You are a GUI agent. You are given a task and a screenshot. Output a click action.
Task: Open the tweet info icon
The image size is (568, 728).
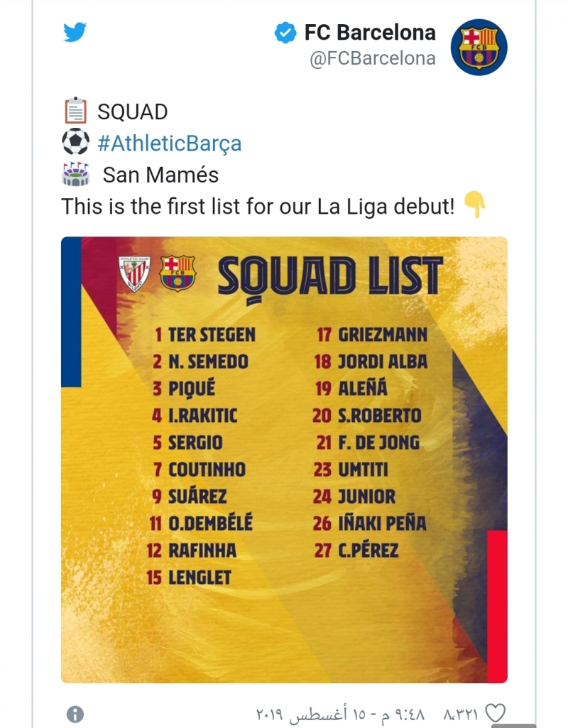(75, 713)
